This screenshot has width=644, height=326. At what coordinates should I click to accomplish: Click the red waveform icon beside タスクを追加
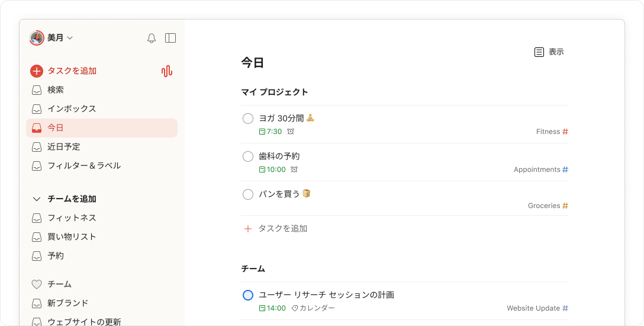coord(167,71)
